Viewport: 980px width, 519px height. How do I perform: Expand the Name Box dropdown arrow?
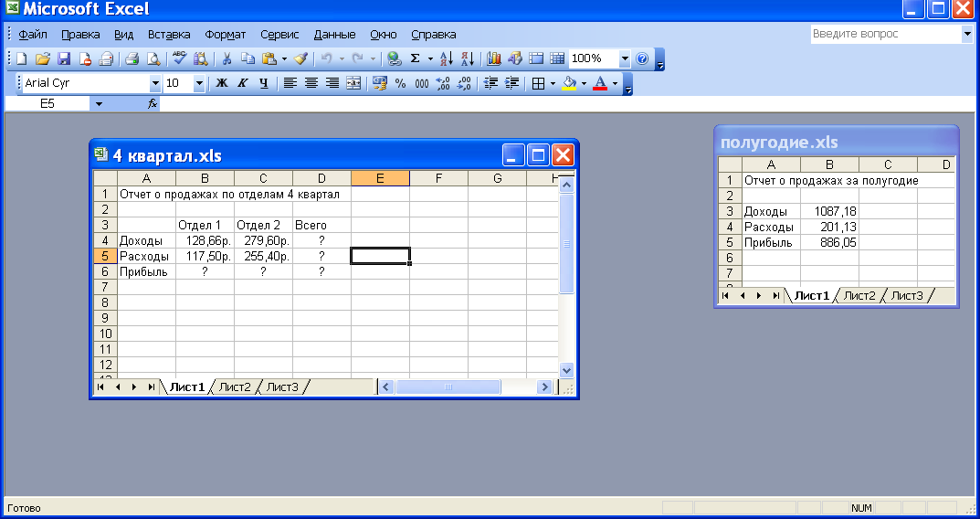click(99, 104)
